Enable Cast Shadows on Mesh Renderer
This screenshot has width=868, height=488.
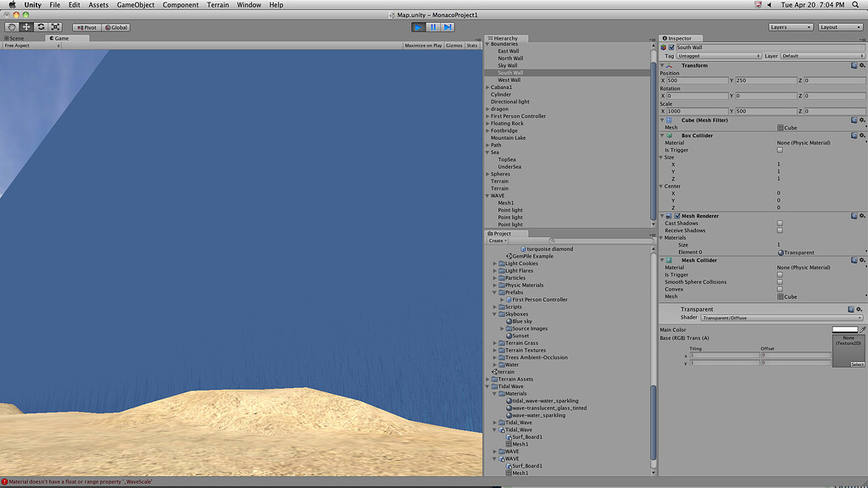778,222
